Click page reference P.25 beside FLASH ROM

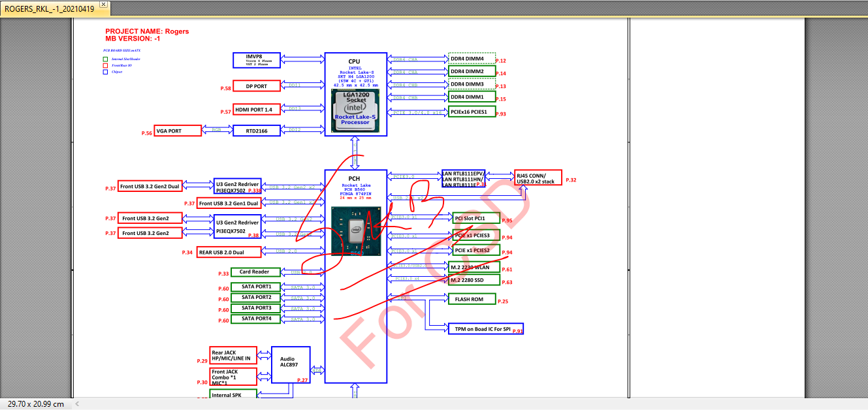tap(503, 302)
